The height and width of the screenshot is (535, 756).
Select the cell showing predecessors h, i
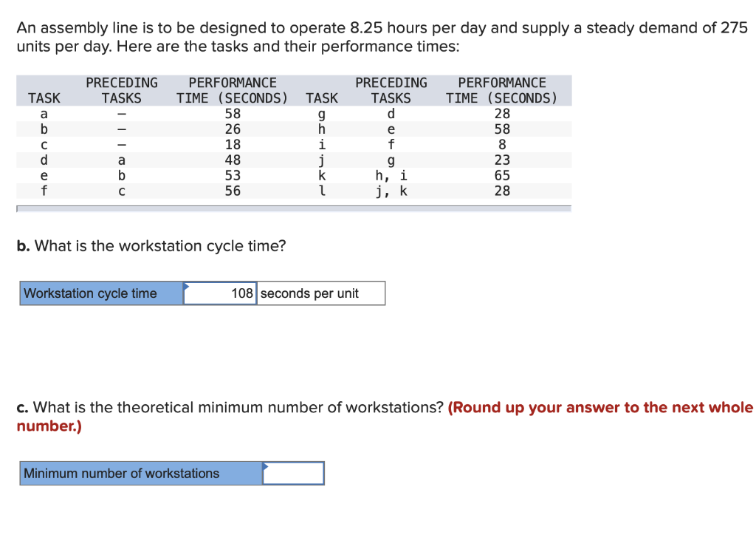click(x=391, y=175)
